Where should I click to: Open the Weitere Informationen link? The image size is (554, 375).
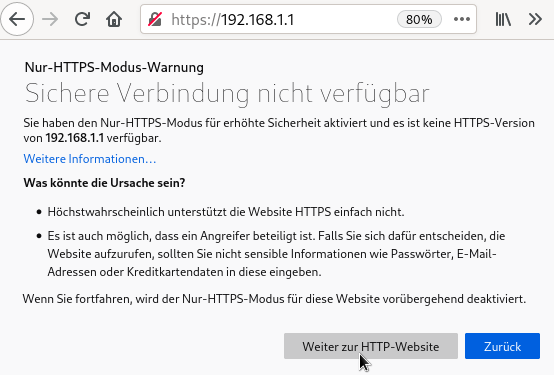(x=90, y=159)
